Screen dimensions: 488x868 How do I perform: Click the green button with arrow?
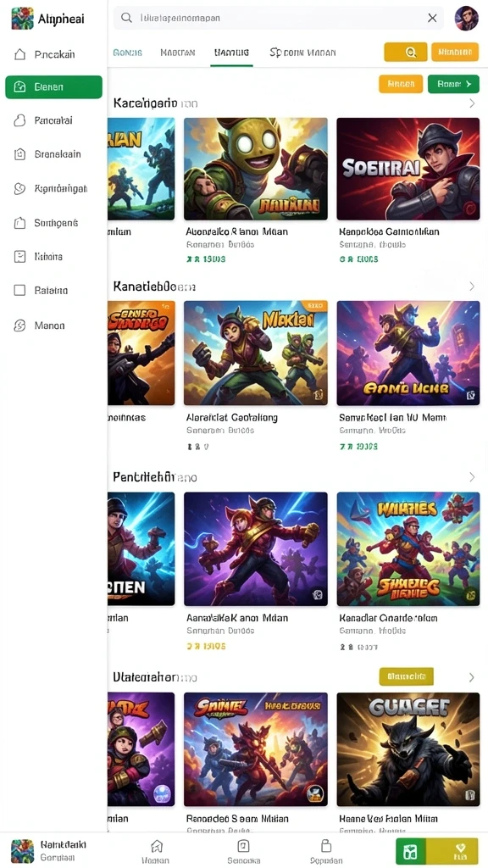tap(453, 84)
